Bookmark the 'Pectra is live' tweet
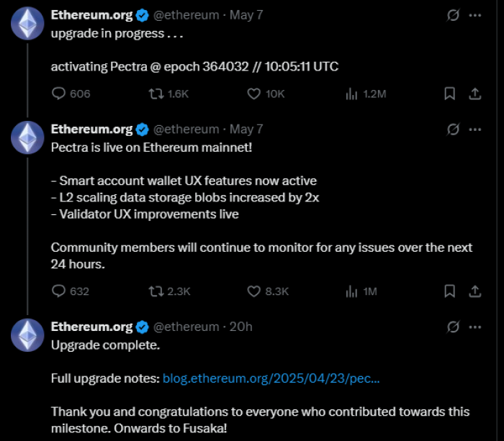The height and width of the screenshot is (441, 504). [x=449, y=291]
